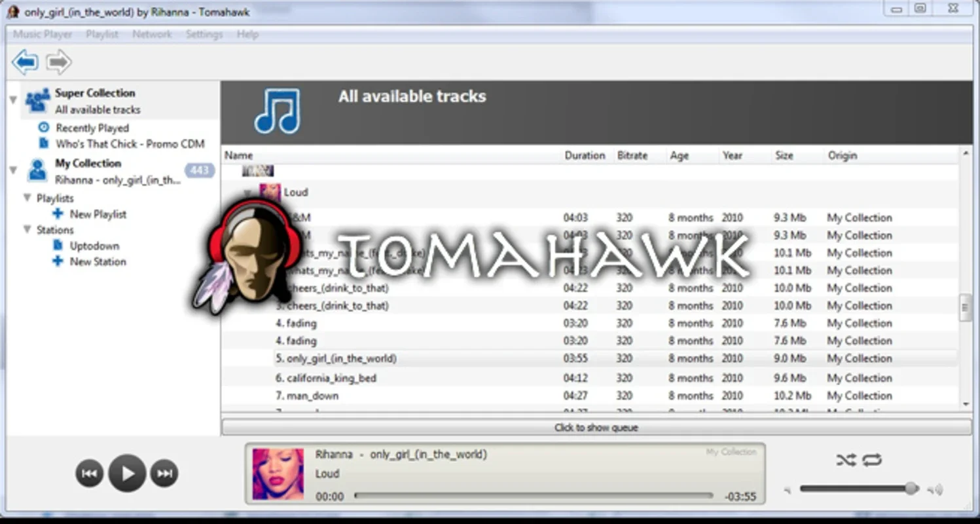
Task: Click the Uptodown station page icon
Action: (58, 245)
